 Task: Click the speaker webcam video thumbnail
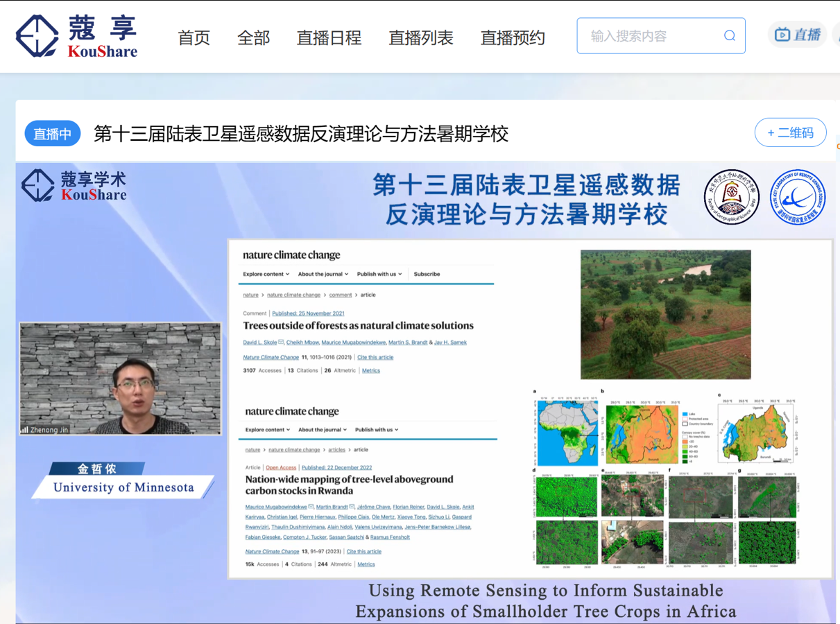tap(121, 379)
